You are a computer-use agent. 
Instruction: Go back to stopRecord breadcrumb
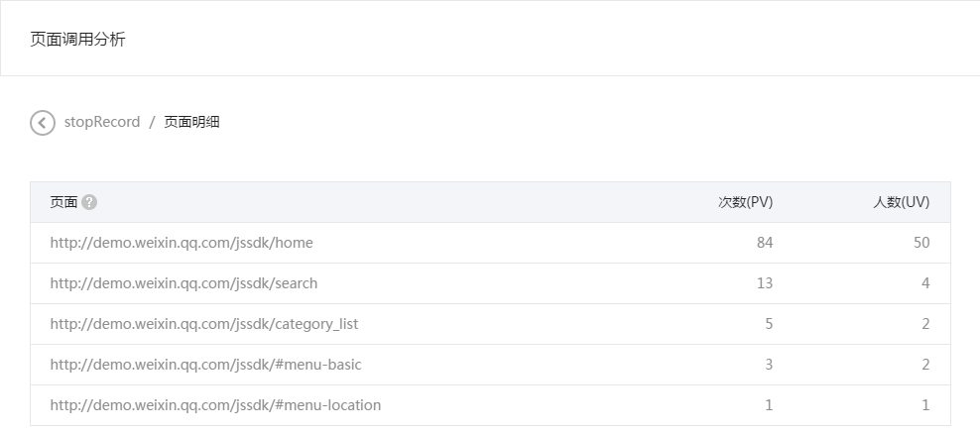[102, 122]
